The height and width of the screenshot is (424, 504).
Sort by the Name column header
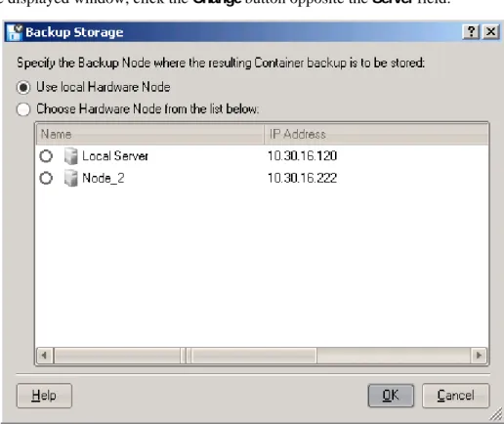coord(150,134)
